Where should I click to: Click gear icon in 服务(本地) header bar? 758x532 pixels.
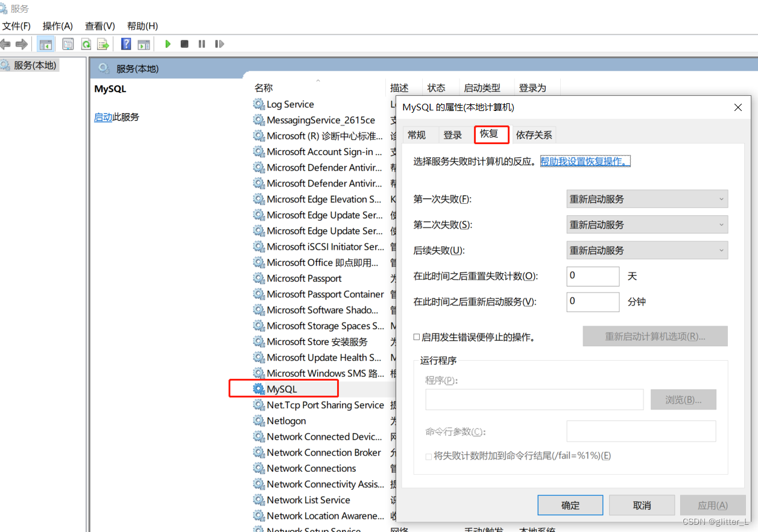click(x=104, y=68)
